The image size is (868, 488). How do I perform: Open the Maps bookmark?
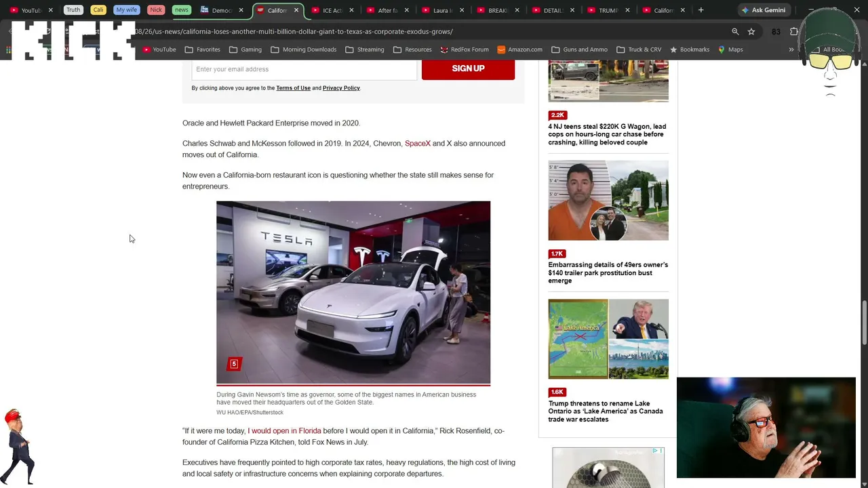pyautogui.click(x=731, y=49)
